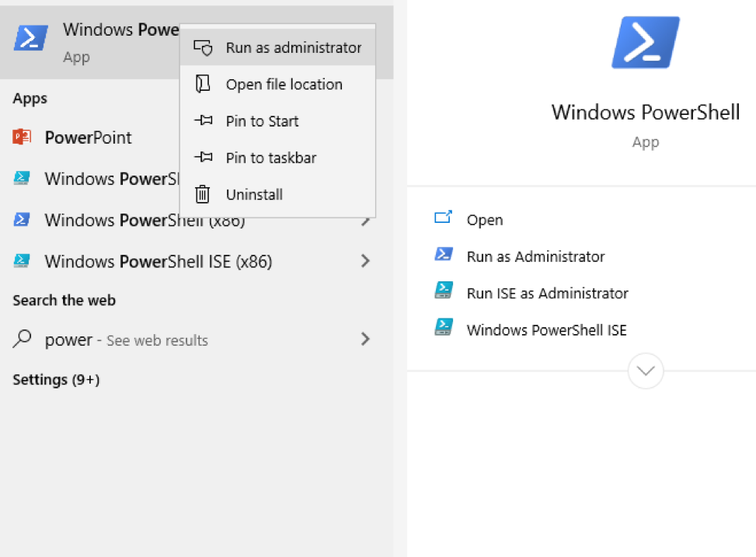Screen dimensions: 756x557
Task: Click the Search the web header
Action: tap(64, 300)
